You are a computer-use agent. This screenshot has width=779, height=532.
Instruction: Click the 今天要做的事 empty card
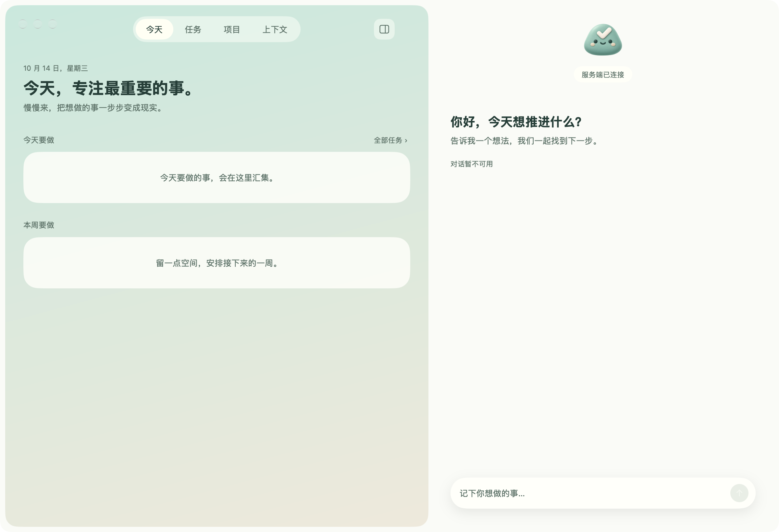coord(216,177)
